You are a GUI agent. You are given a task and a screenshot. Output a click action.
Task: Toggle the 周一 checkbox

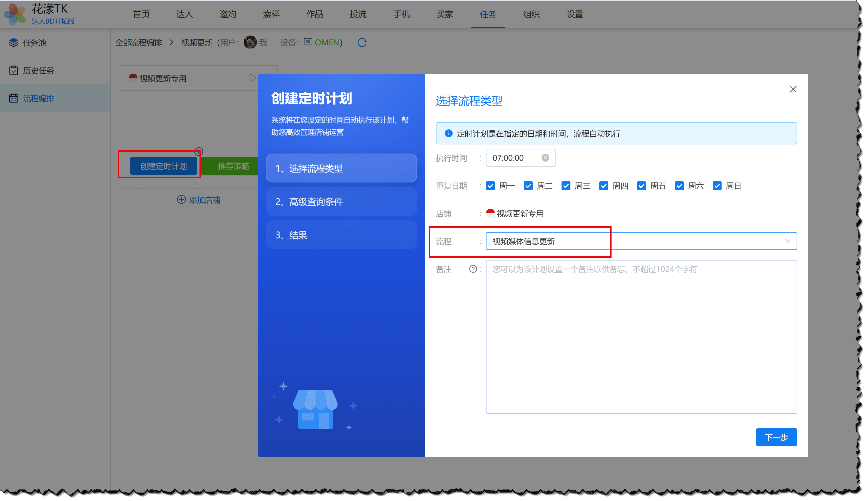pyautogui.click(x=490, y=186)
